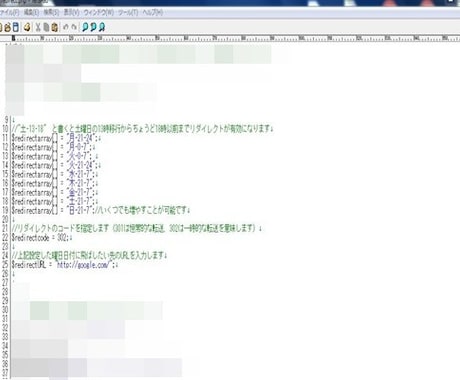Viewport: 460px width, 380px height.
Task: Click the second magnifier search icon
Action: click(x=94, y=27)
